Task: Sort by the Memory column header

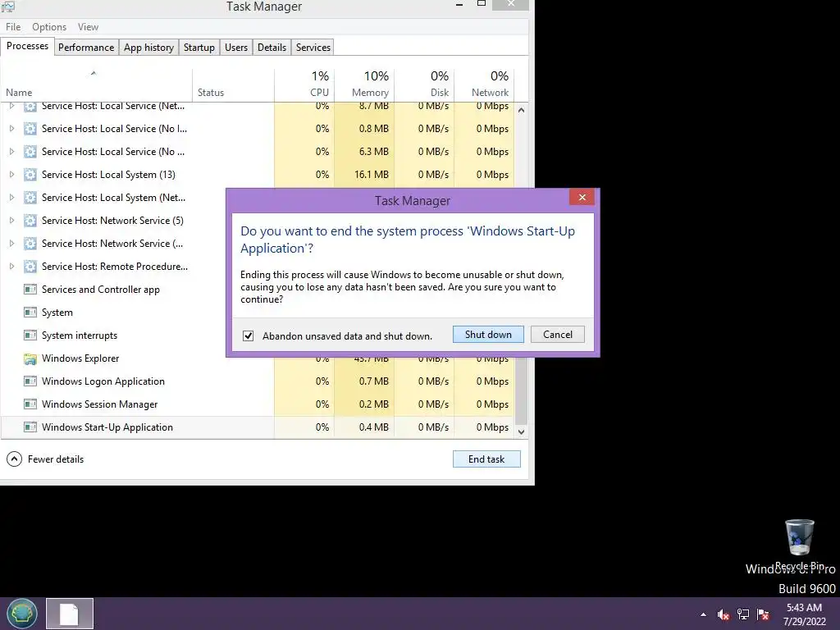Action: click(x=364, y=85)
